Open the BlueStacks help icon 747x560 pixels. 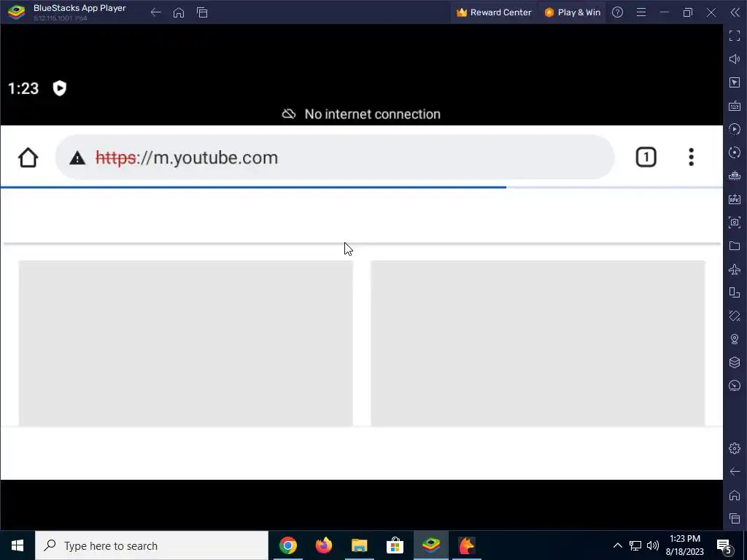pyautogui.click(x=617, y=12)
